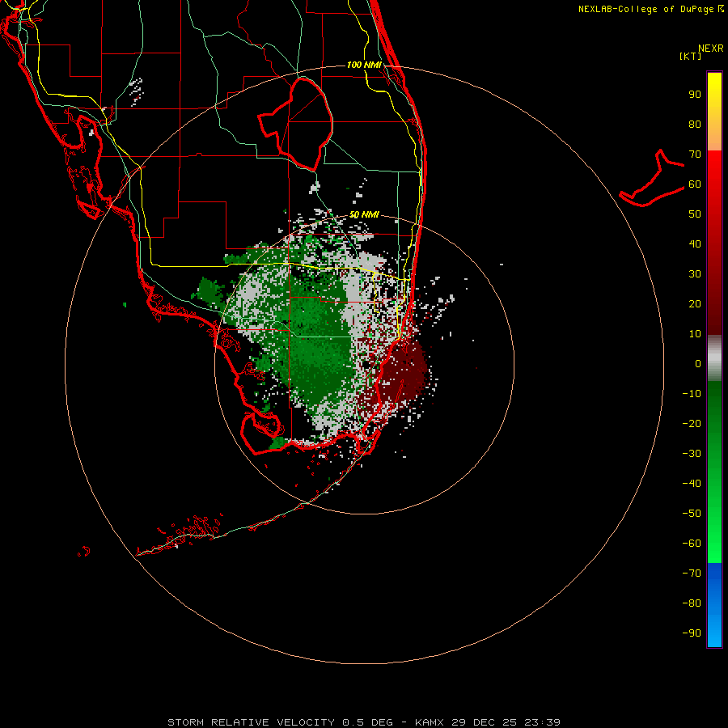Click the '50' value on velocity scale

coord(695,214)
